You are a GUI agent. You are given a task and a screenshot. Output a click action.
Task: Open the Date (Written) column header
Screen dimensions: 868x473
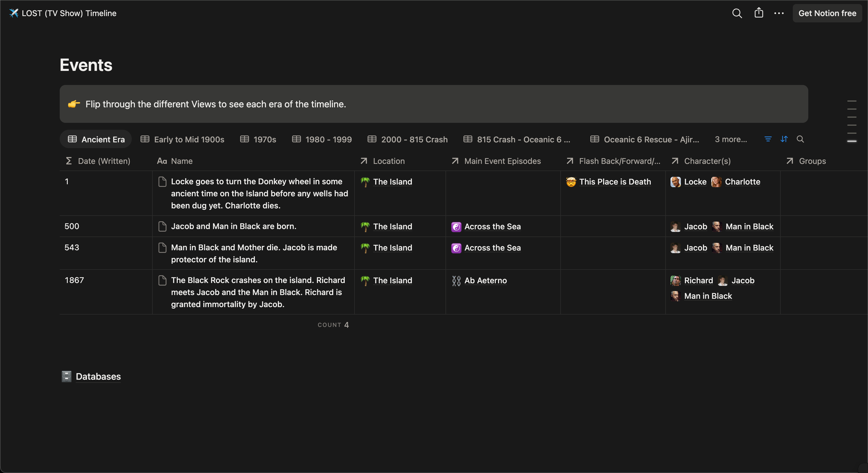(x=106, y=161)
